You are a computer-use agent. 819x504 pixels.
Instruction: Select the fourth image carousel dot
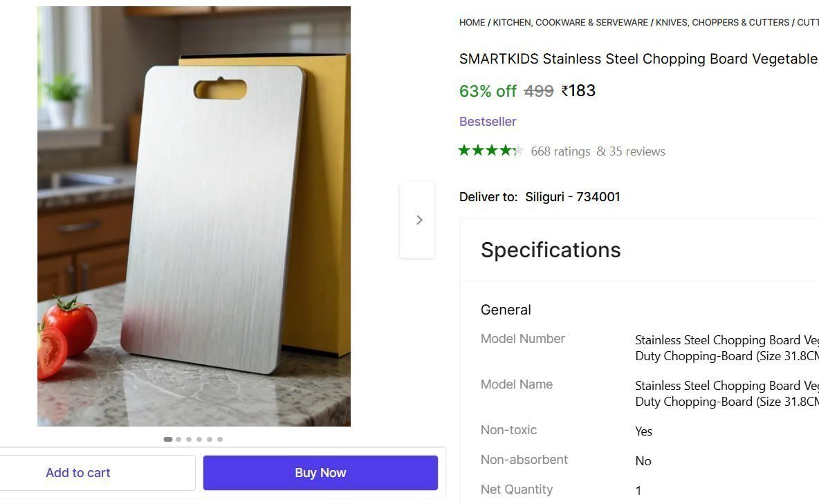pyautogui.click(x=199, y=439)
